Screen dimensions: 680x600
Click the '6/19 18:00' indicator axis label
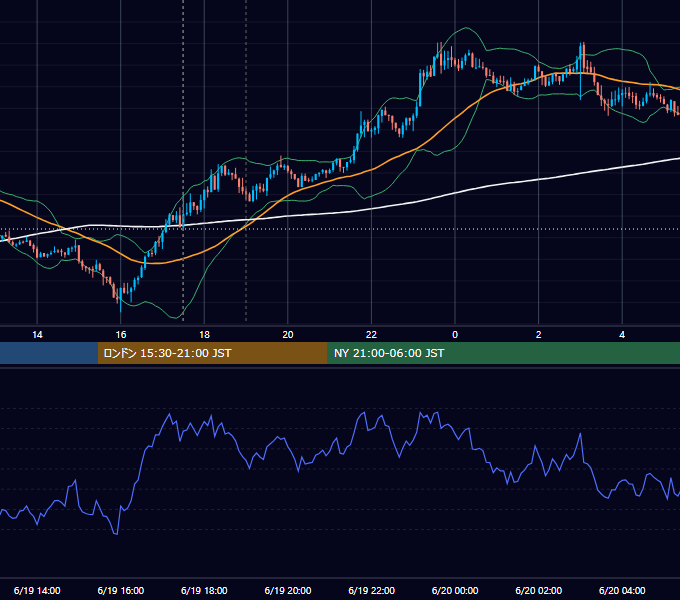204,590
